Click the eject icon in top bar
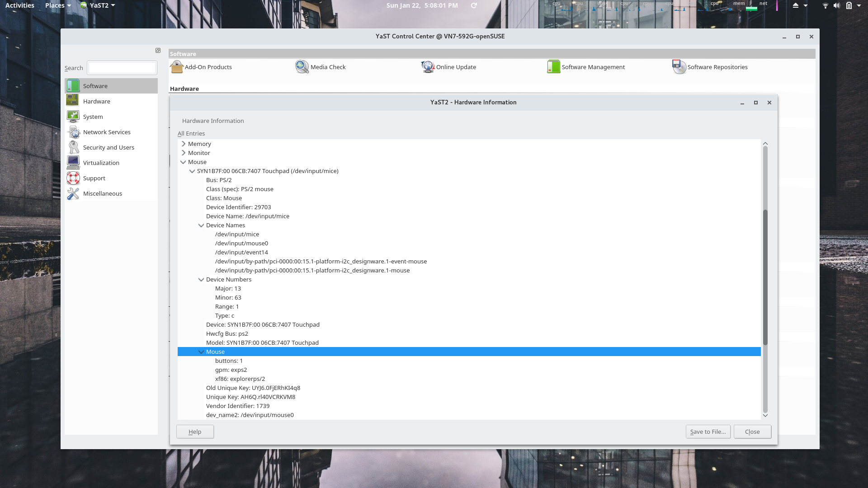Viewport: 868px width, 488px height. tap(796, 5)
